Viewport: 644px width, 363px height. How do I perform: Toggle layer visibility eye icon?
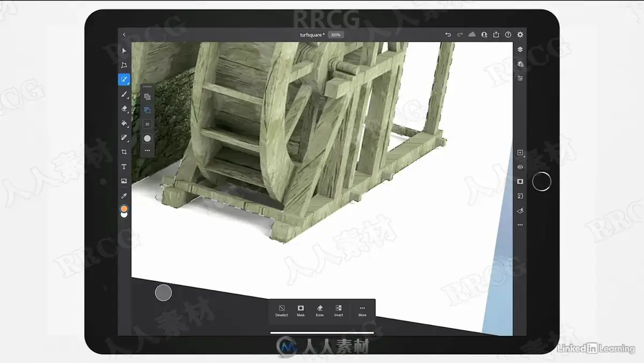point(520,167)
